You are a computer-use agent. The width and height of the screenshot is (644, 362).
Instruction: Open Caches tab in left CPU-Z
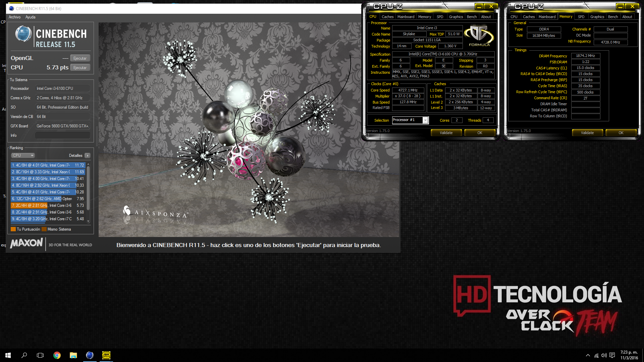(387, 17)
